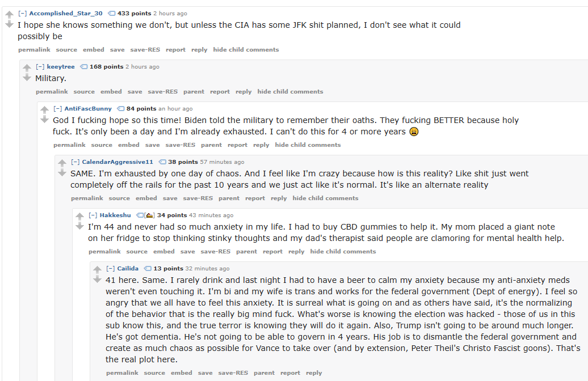Collapse Accomplished_Star_30's comment with [–] toggle
588x381 pixels.
23,14
